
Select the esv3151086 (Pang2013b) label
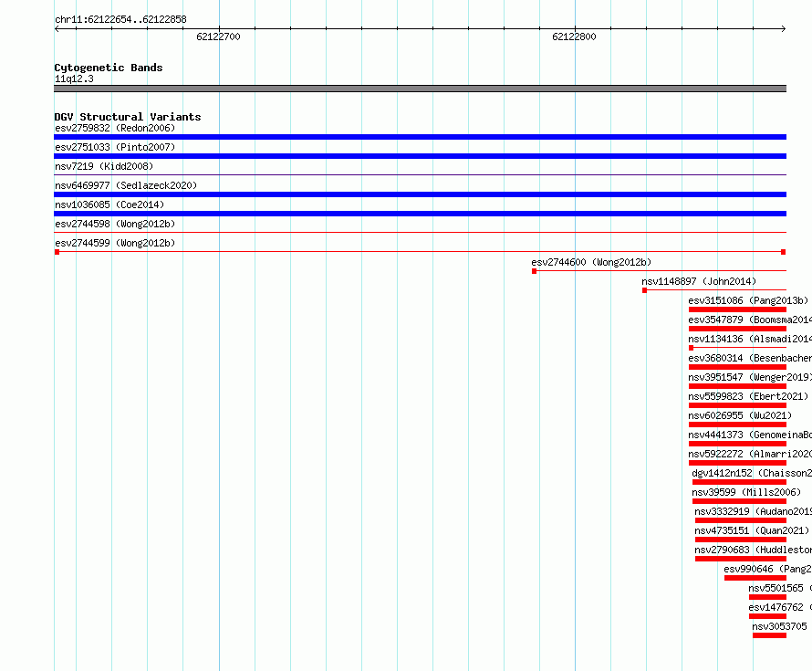[x=748, y=300]
